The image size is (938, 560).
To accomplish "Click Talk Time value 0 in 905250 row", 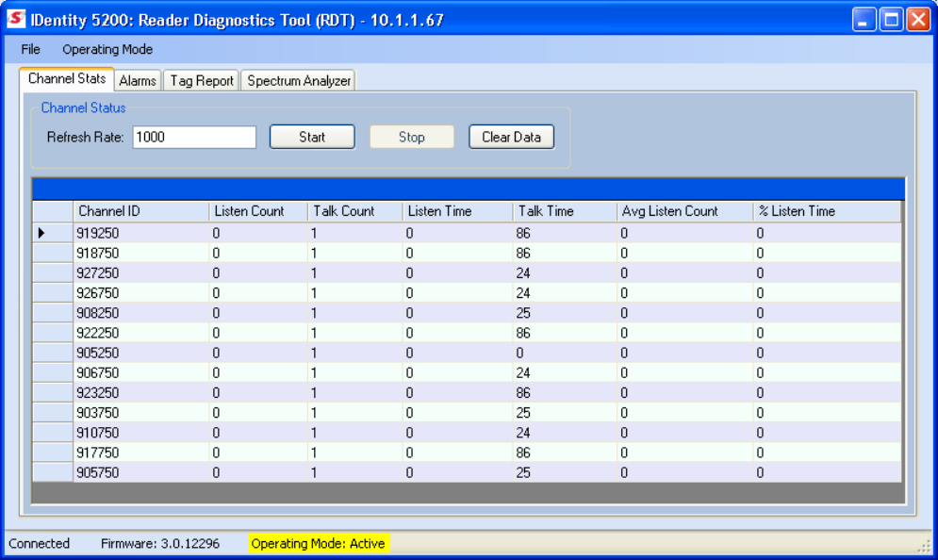I will click(565, 353).
